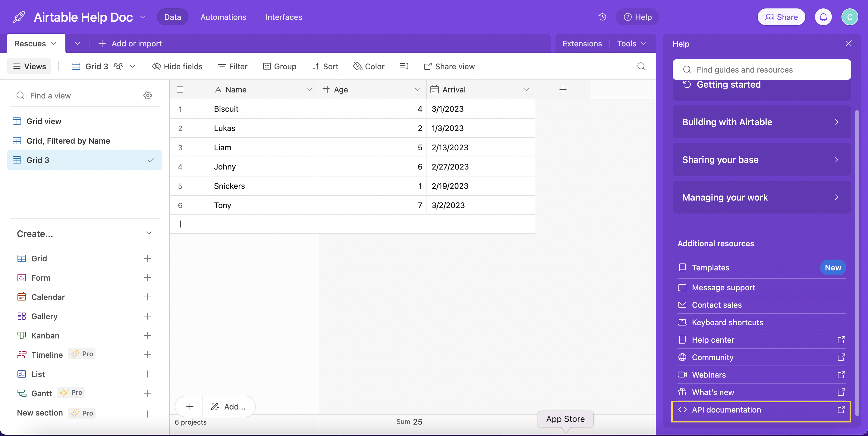Image resolution: width=868 pixels, height=436 pixels.
Task: Open the Grid 3 view menu chevron
Action: [x=133, y=66]
